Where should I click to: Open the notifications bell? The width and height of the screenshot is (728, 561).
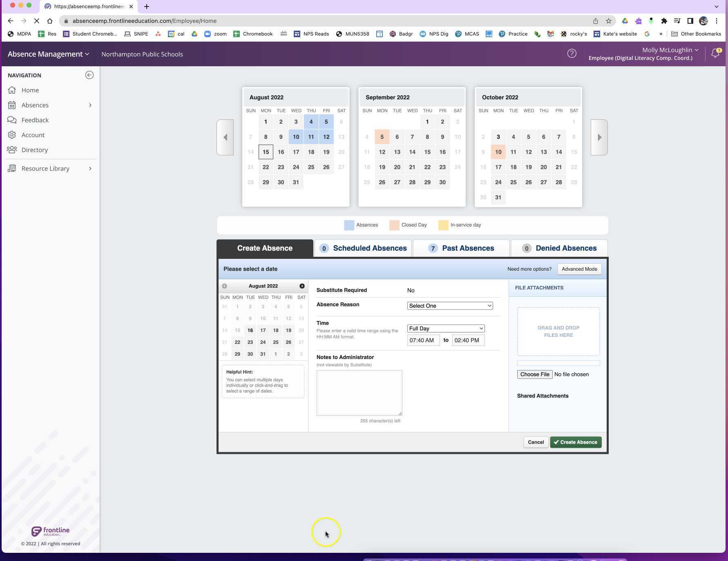click(x=715, y=53)
